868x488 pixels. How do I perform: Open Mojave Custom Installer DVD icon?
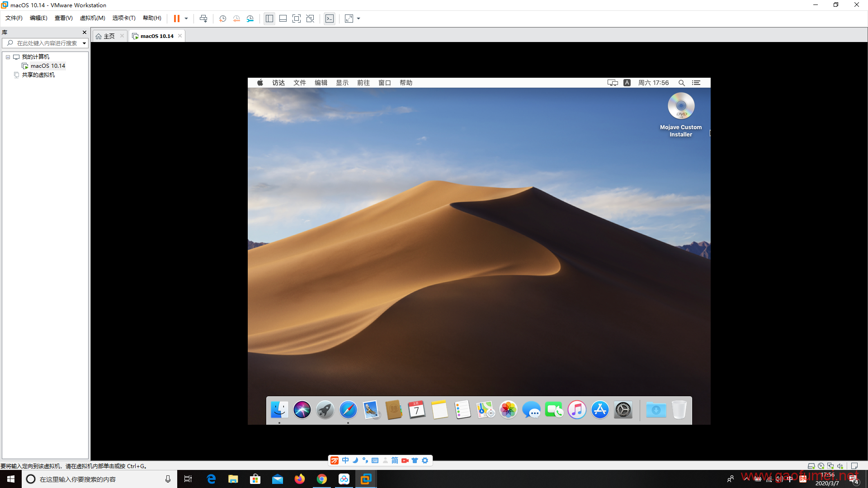point(681,107)
